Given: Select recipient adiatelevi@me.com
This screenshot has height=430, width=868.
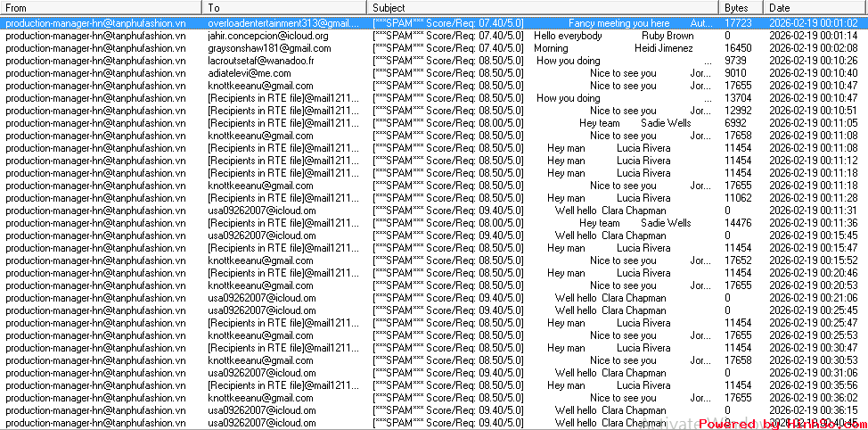Looking at the screenshot, I should pos(250,73).
